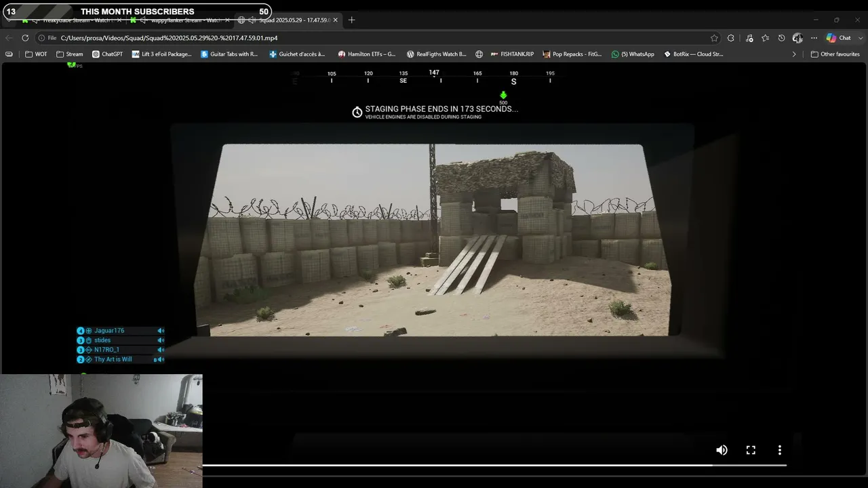Open the ChatGPT bookmark

click(x=107, y=54)
